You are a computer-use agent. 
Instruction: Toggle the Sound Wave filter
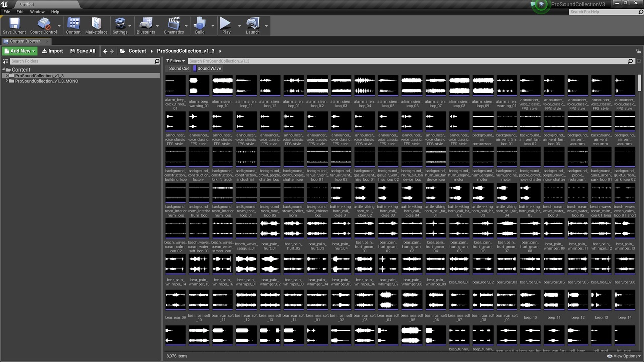(208, 68)
